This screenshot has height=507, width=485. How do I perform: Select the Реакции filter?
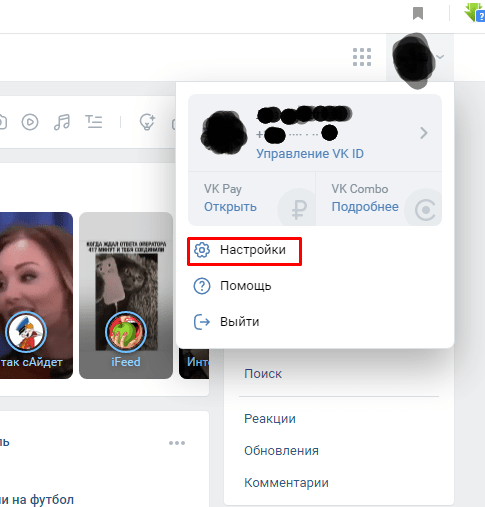(270, 419)
